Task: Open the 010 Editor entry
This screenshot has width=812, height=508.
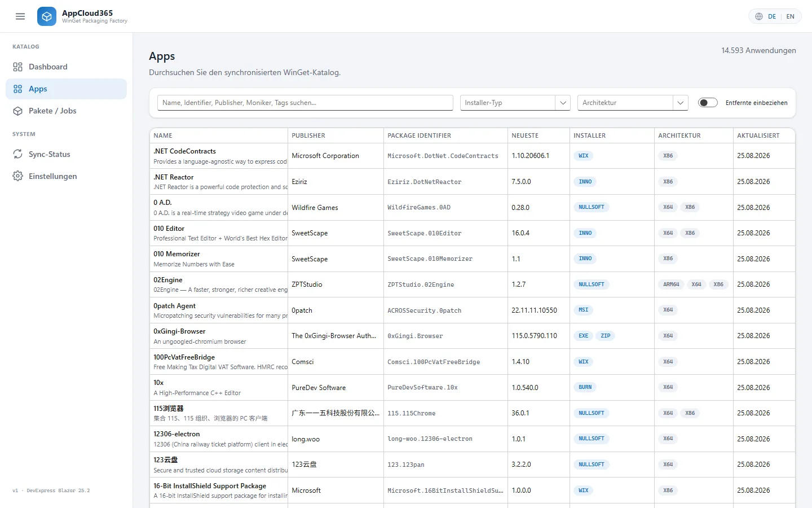Action: point(169,229)
